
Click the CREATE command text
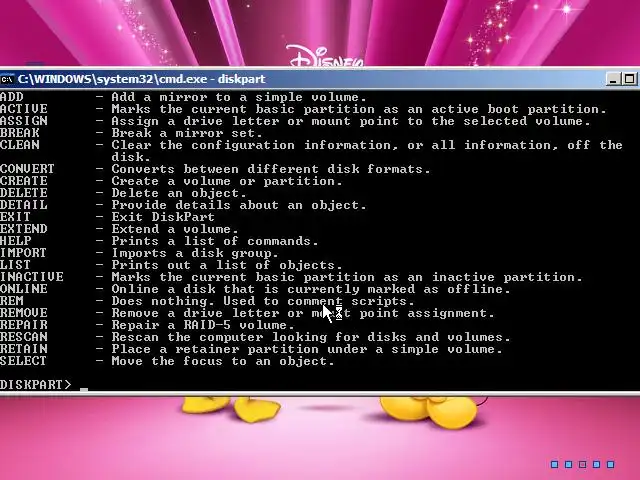[x=24, y=181]
